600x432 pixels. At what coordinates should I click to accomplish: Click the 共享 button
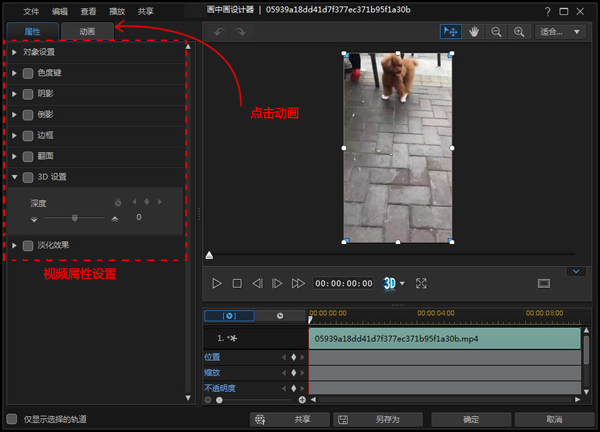pos(290,419)
